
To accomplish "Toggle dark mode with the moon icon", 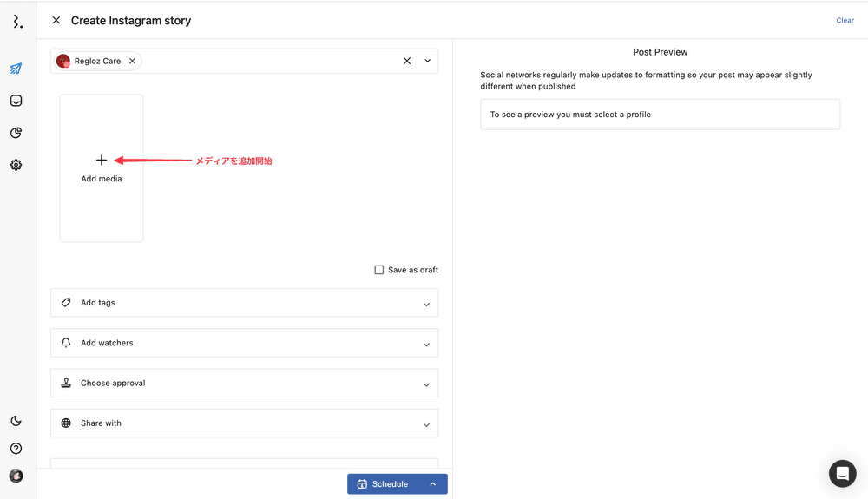I will (x=16, y=421).
